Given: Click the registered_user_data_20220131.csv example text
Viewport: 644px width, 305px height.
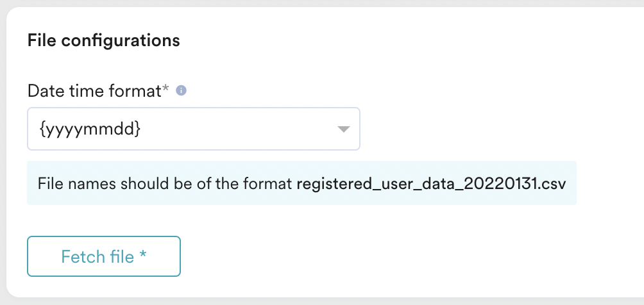Looking at the screenshot, I should pos(431,183).
